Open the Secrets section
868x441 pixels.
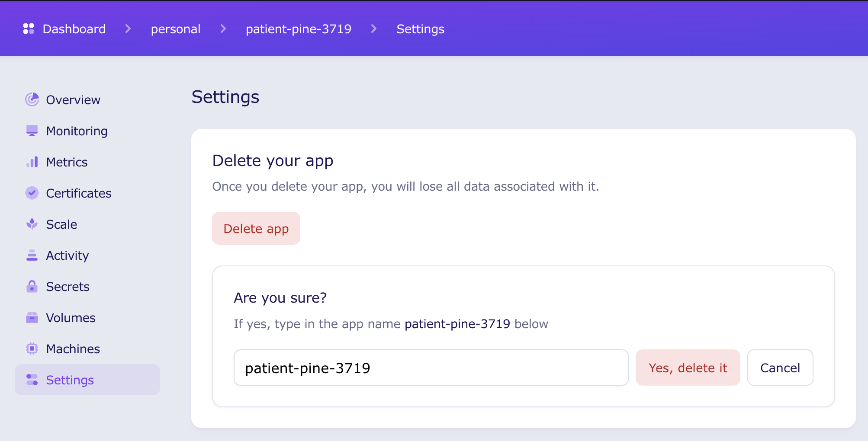[x=68, y=287]
